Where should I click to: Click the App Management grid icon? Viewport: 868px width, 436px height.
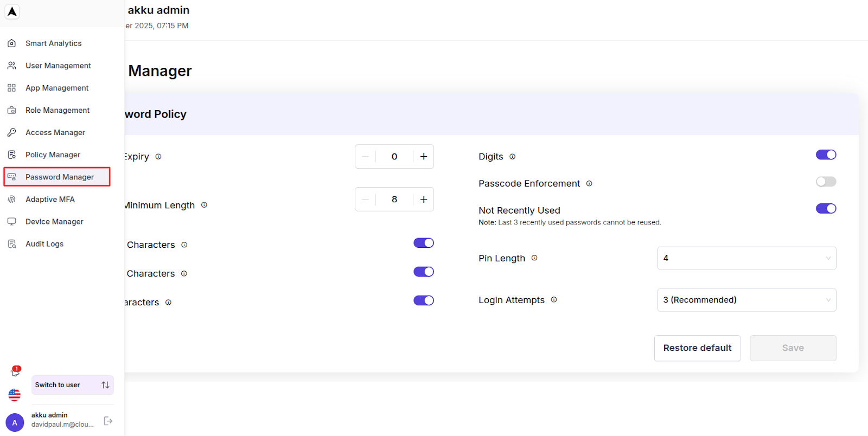pos(11,88)
